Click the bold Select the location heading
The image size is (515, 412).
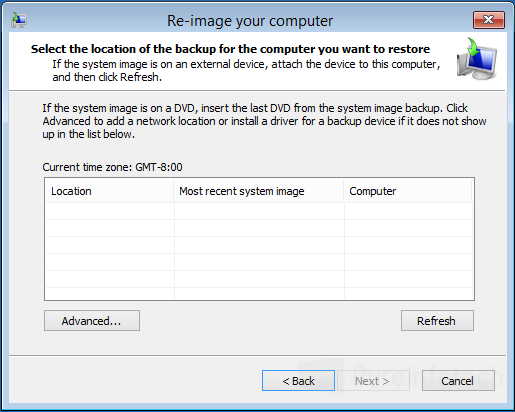[x=230, y=49]
